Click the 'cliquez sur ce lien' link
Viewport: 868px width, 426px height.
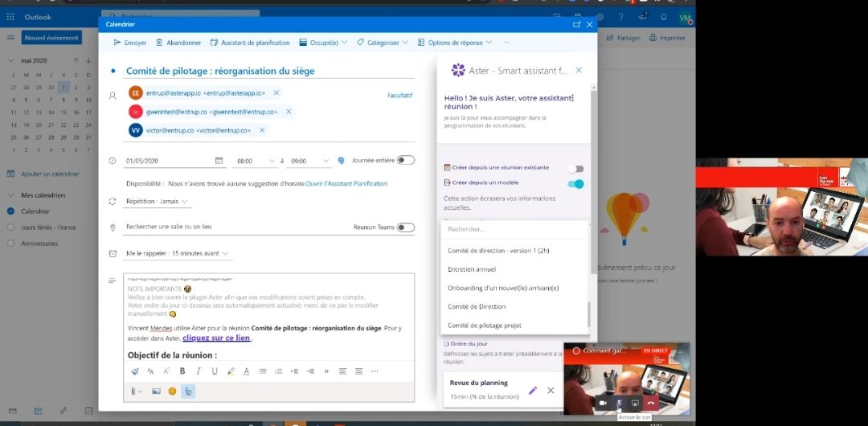coord(217,338)
